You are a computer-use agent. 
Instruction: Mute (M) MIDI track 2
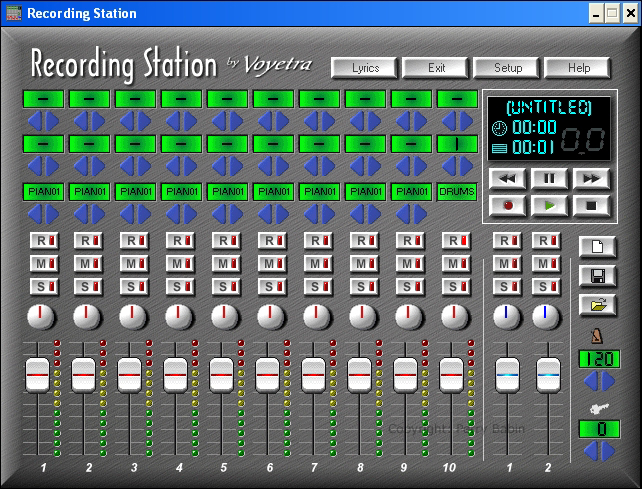click(88, 264)
